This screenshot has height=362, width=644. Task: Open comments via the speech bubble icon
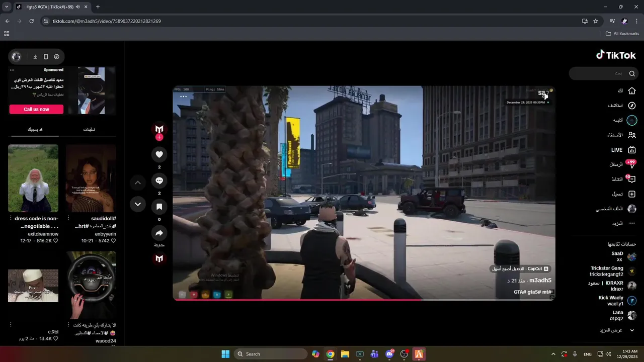159,180
